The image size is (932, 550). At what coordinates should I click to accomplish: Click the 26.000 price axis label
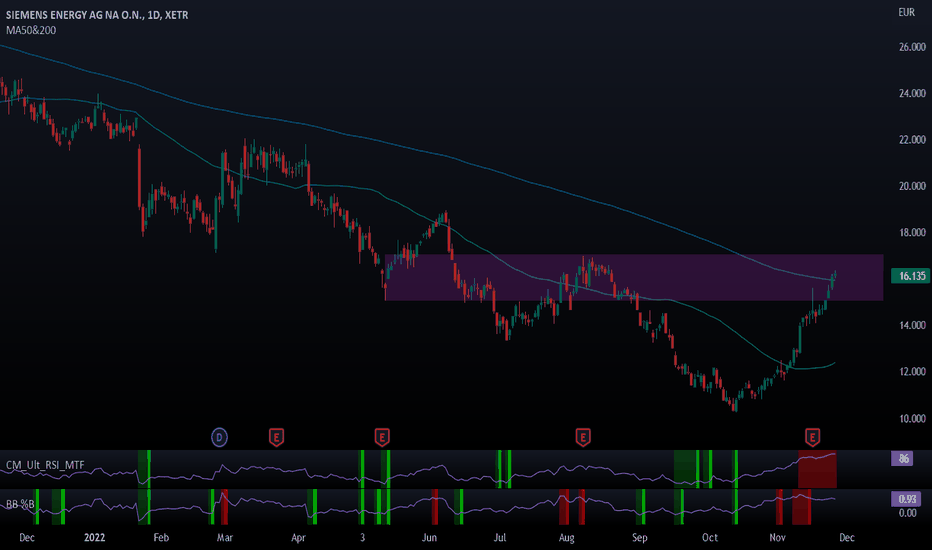pos(912,47)
